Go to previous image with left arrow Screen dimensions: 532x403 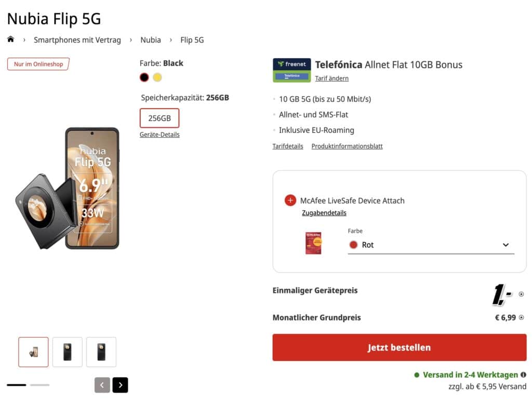[x=102, y=385]
